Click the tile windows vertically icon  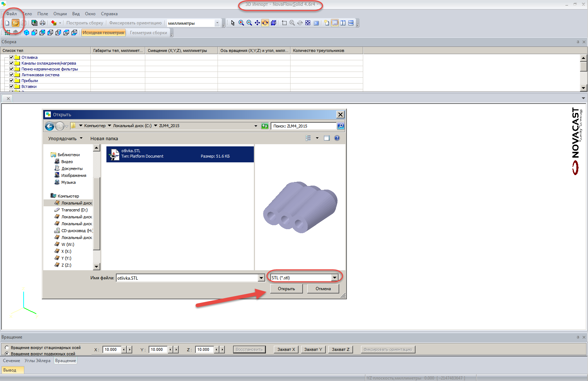coord(343,23)
